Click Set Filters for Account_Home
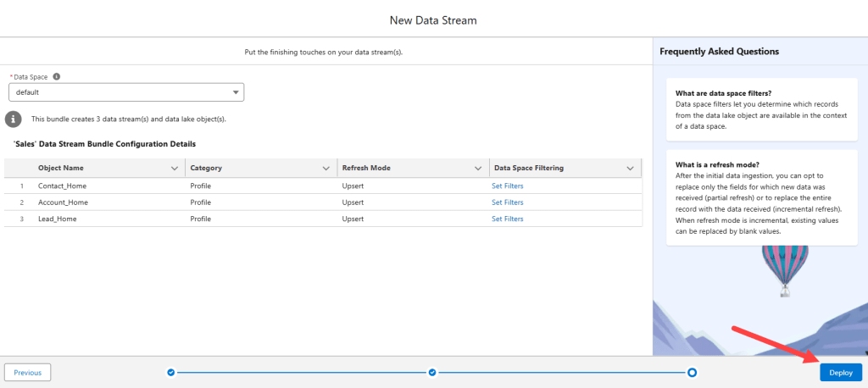 pos(508,202)
